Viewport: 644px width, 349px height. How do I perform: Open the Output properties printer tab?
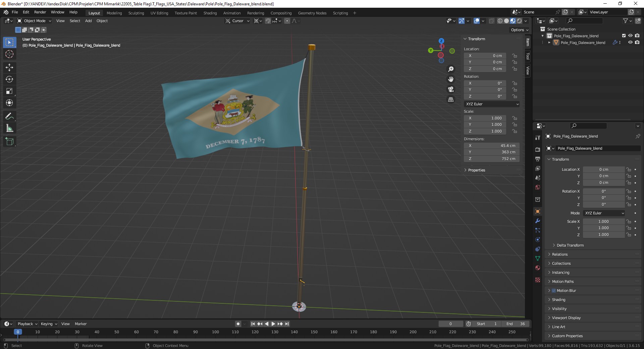click(538, 159)
